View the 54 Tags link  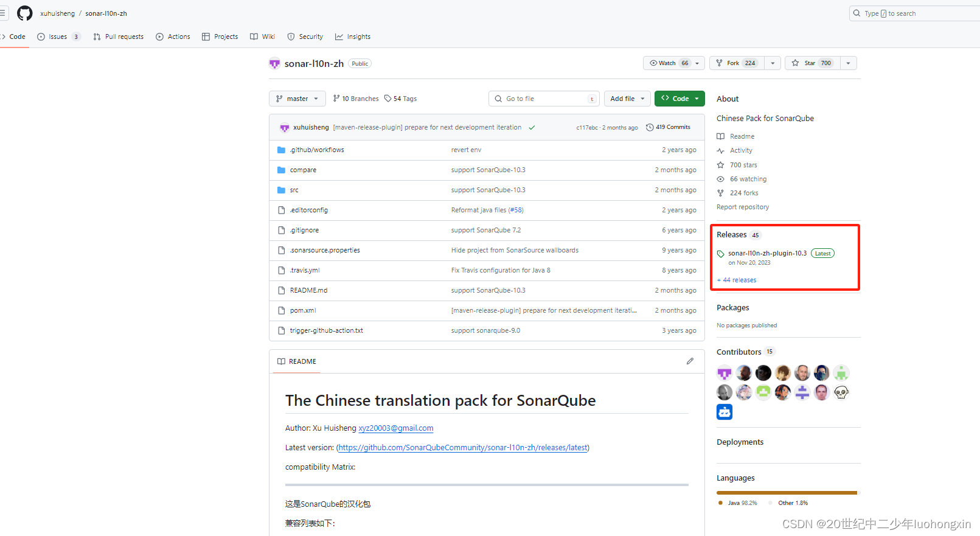point(400,99)
